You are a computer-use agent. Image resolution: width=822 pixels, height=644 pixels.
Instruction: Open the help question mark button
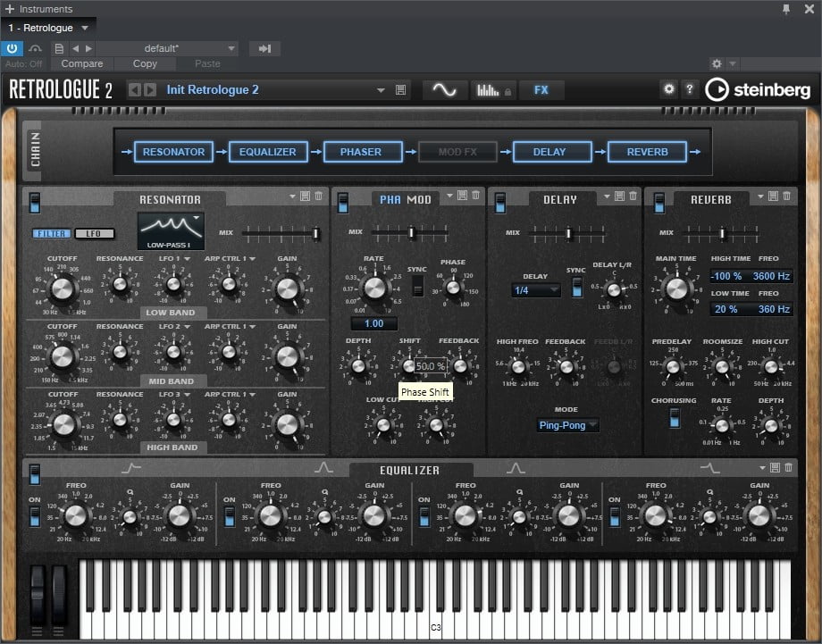click(690, 89)
